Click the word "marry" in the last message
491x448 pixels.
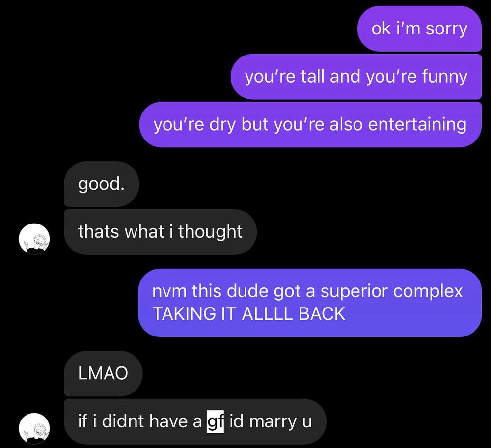point(273,421)
